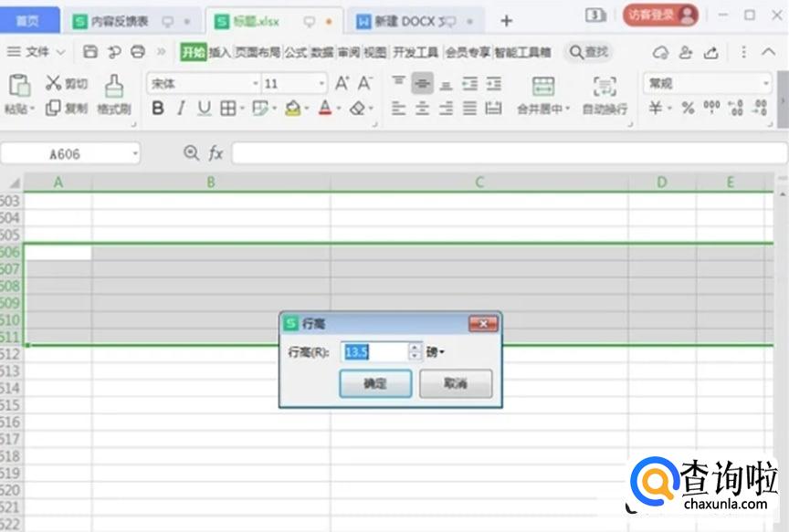Screen dimensions: 789x532
Task: Apply percentage format with the % icon
Action: pyautogui.click(x=686, y=108)
